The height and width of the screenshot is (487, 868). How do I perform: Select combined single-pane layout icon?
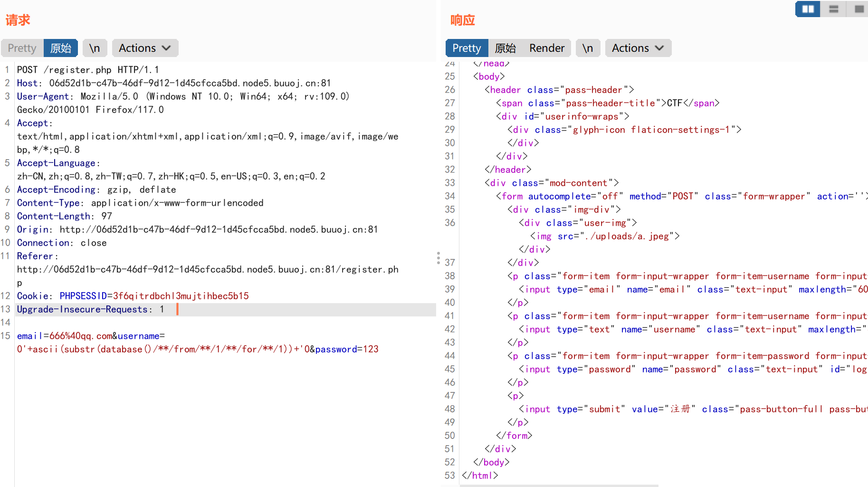tap(858, 9)
